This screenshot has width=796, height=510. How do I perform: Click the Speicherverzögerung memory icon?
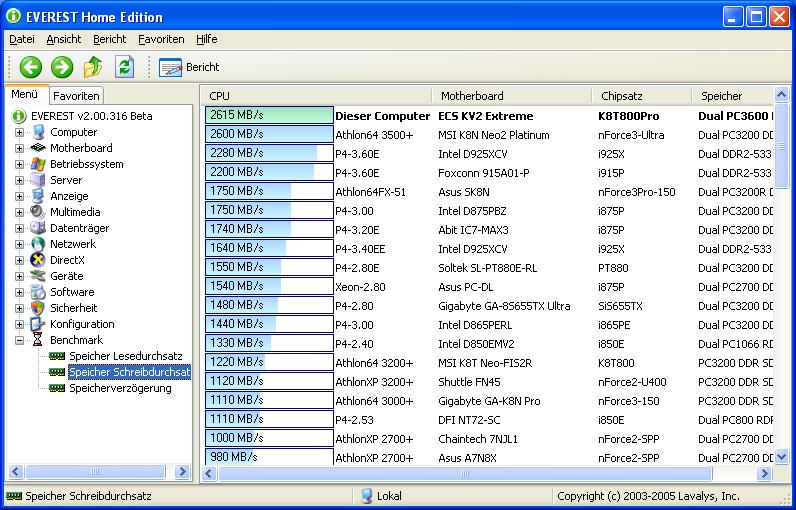coord(57,388)
